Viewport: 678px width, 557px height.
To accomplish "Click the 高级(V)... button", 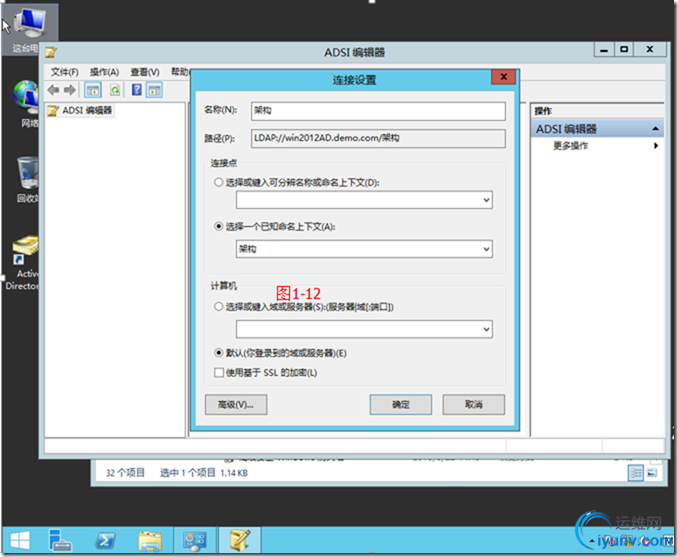I will click(236, 405).
